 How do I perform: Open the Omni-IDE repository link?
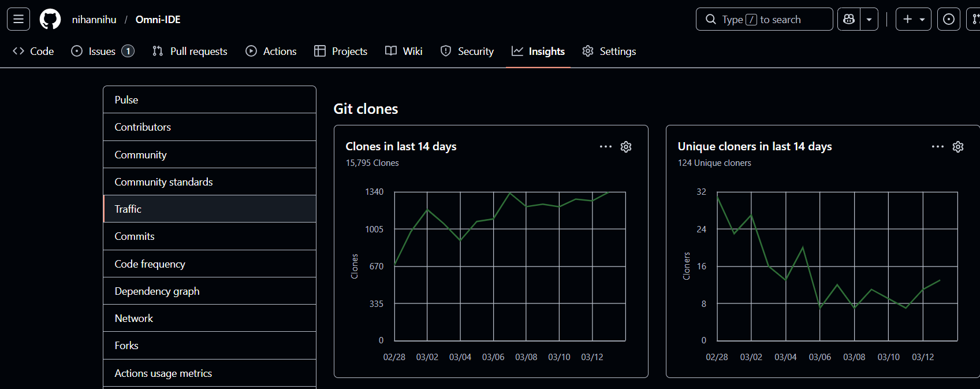coord(158,20)
